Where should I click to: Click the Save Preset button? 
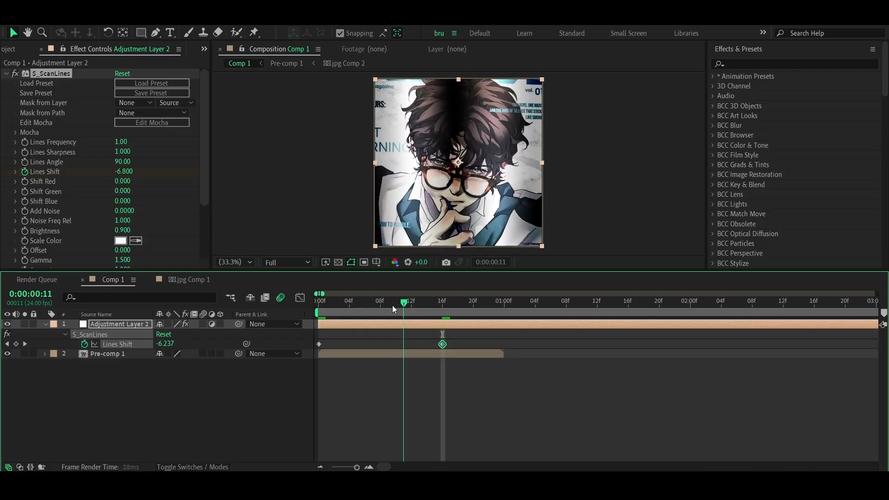(152, 93)
